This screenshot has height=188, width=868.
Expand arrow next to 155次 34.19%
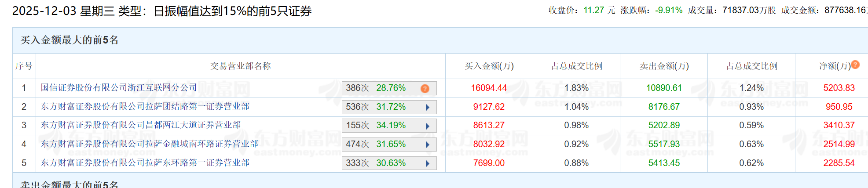coord(428,126)
